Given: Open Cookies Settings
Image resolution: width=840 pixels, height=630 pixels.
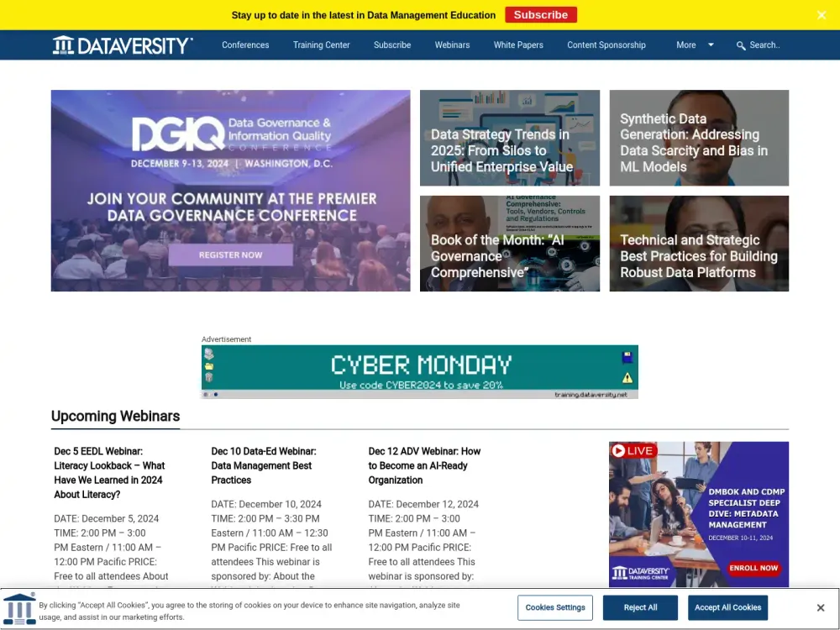Looking at the screenshot, I should point(554,607).
